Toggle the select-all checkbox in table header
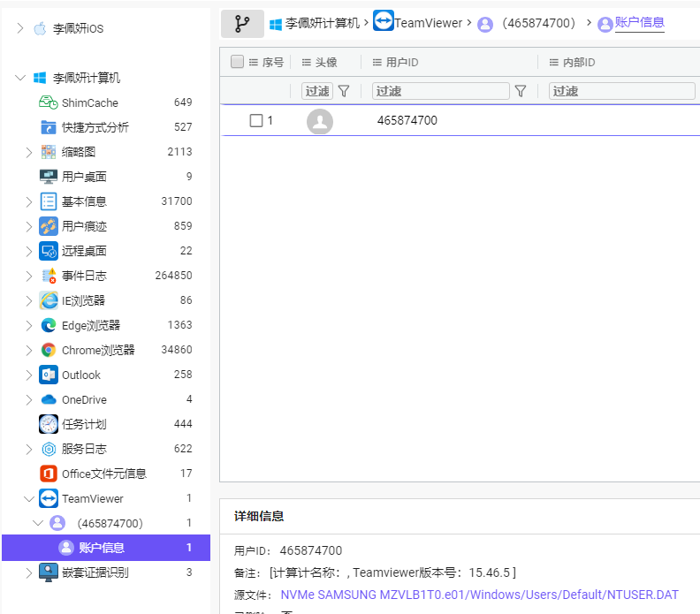This screenshot has height=614, width=700. [237, 62]
